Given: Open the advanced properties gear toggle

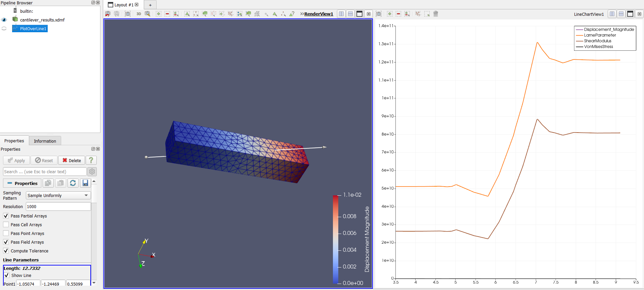Looking at the screenshot, I should pyautogui.click(x=92, y=172).
